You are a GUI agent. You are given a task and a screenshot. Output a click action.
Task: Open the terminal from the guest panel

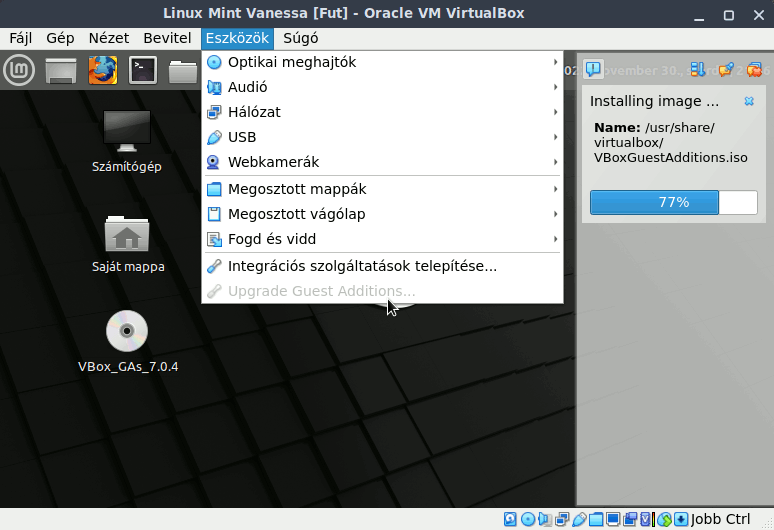[143, 70]
